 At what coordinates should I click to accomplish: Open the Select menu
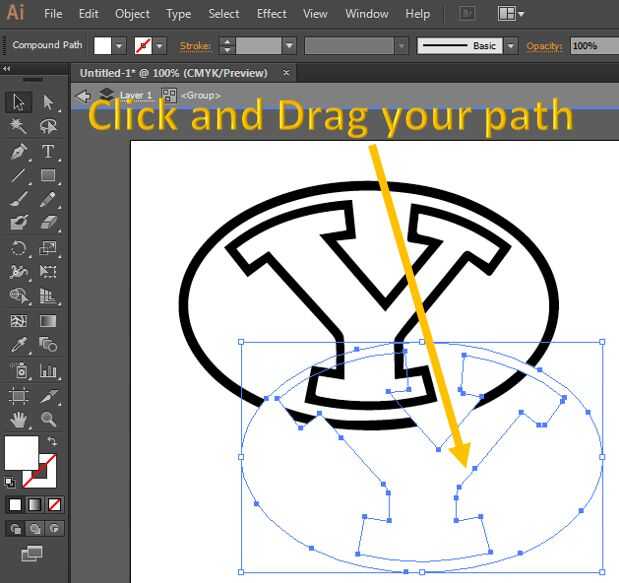(224, 14)
